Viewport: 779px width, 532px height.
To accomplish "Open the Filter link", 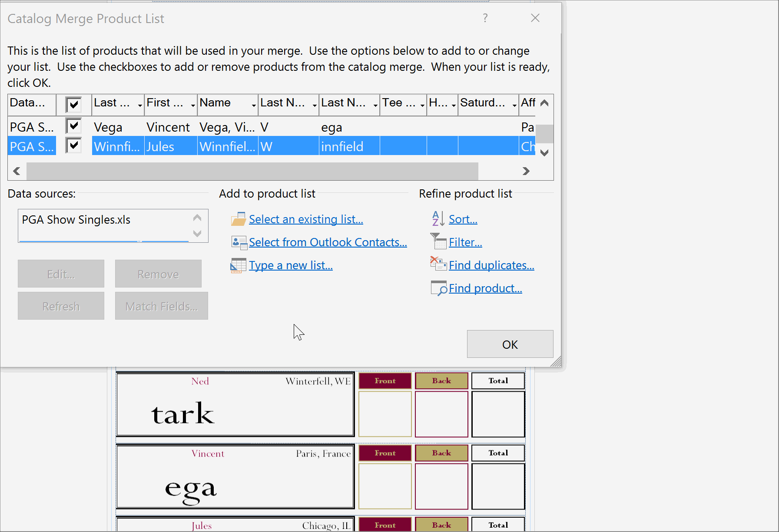I will pos(465,242).
